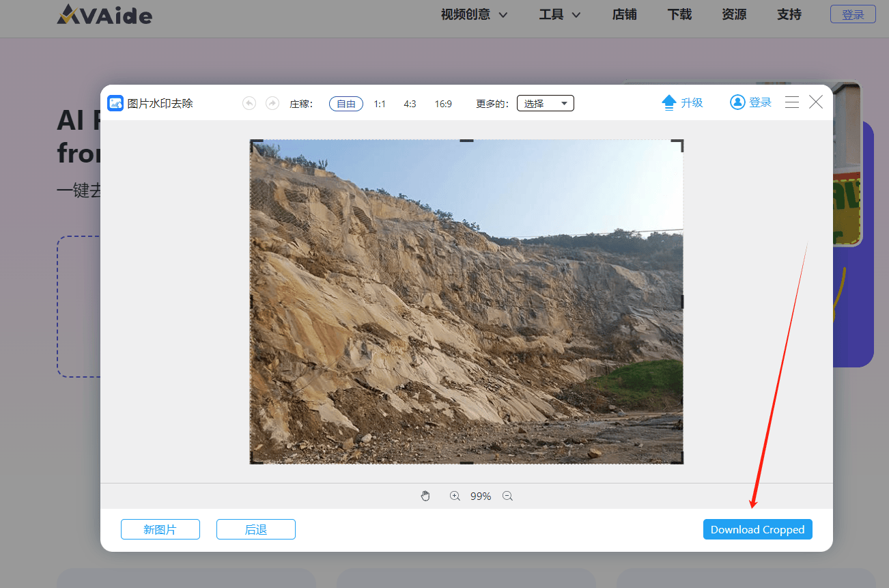Expand the 工具 navigation menu
The height and width of the screenshot is (588, 889).
pyautogui.click(x=559, y=14)
